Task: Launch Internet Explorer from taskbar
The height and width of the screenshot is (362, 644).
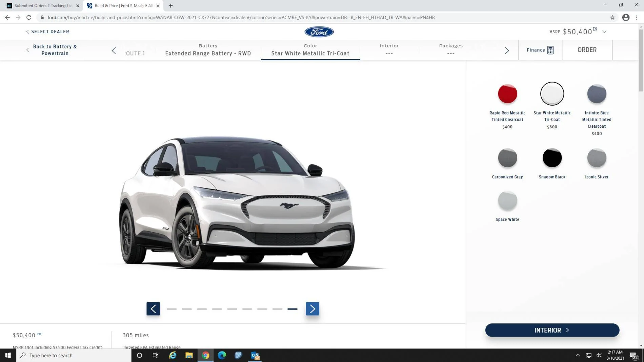Action: [x=173, y=355]
